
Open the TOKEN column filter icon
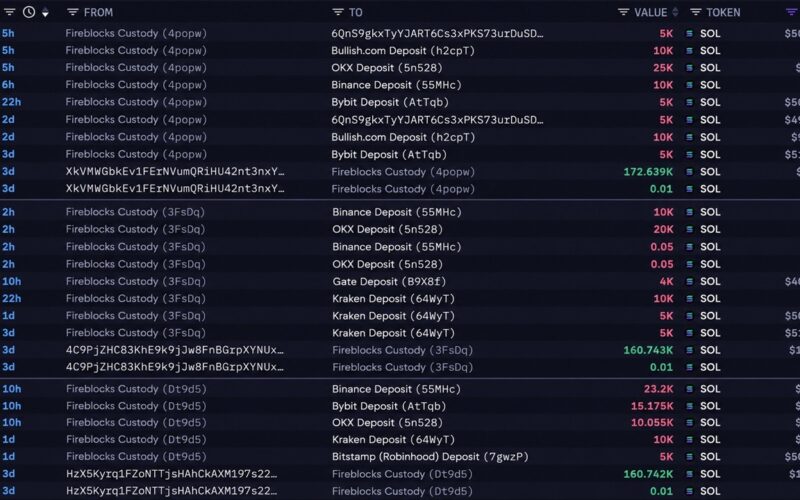(695, 12)
